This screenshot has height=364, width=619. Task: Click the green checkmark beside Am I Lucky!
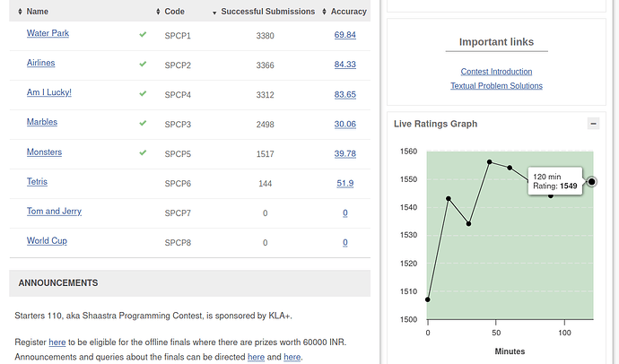(x=143, y=93)
